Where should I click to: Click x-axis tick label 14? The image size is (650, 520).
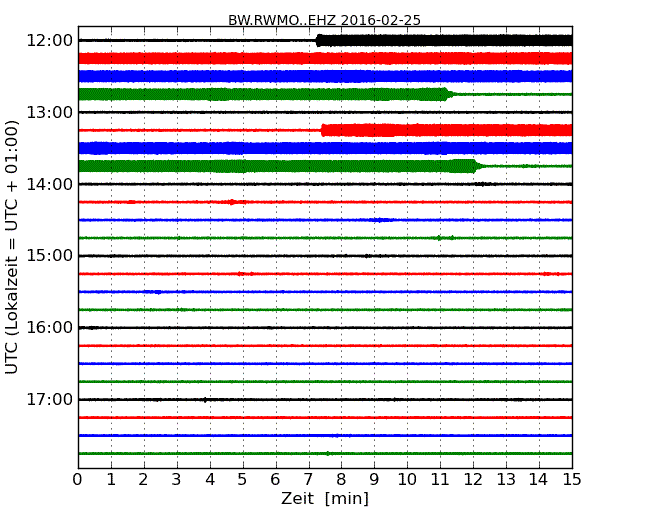(x=539, y=480)
